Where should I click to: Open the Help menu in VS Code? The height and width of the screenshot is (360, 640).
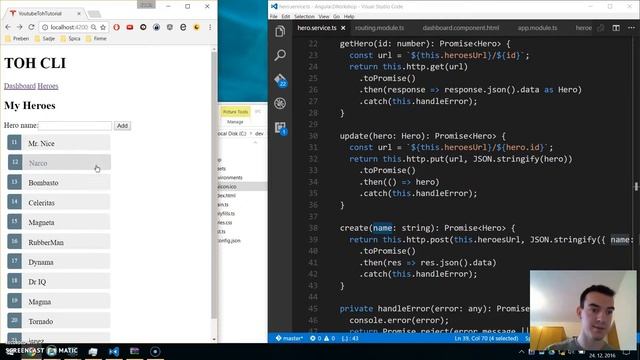pos(349,16)
